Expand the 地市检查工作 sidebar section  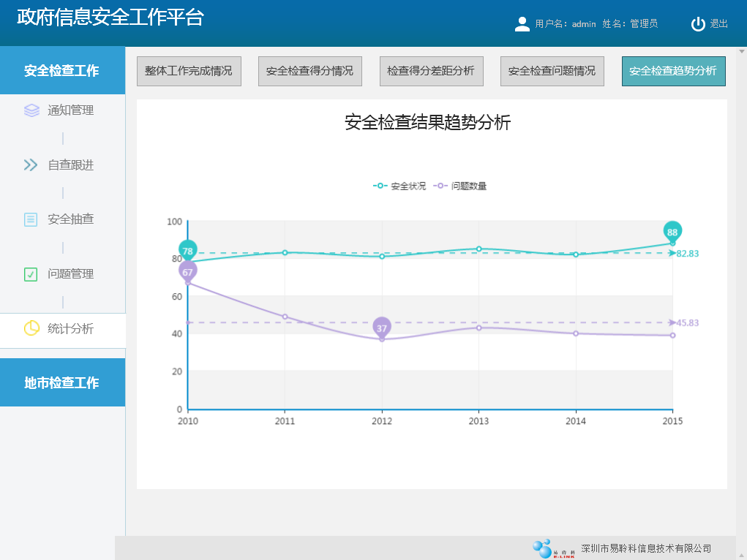(62, 383)
